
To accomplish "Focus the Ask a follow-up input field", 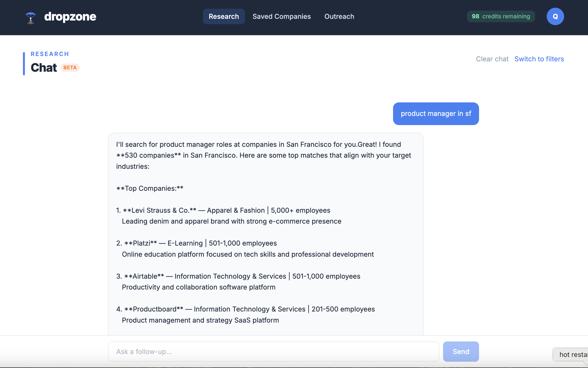I will coord(273,351).
